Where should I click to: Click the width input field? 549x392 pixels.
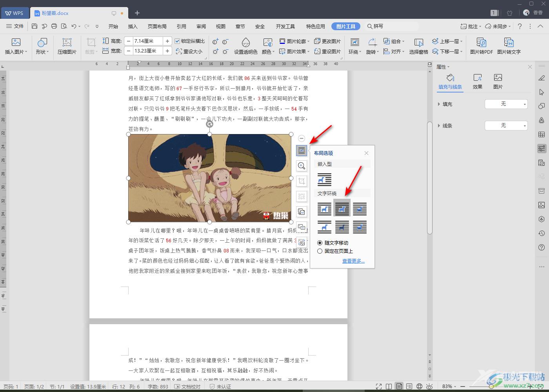[148, 51]
